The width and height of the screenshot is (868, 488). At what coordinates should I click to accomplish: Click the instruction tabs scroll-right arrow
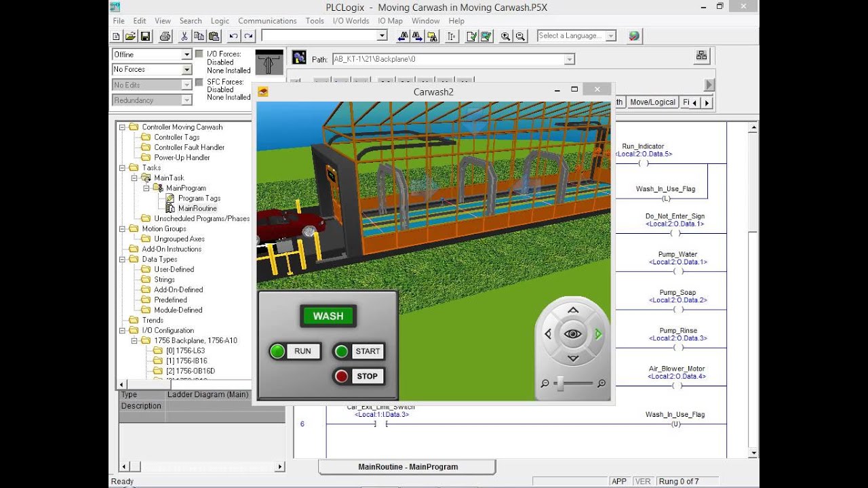pos(707,103)
